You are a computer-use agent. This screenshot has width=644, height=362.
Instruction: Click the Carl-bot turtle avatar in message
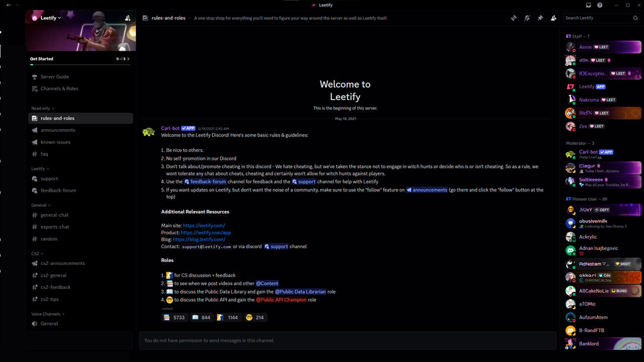click(x=148, y=132)
